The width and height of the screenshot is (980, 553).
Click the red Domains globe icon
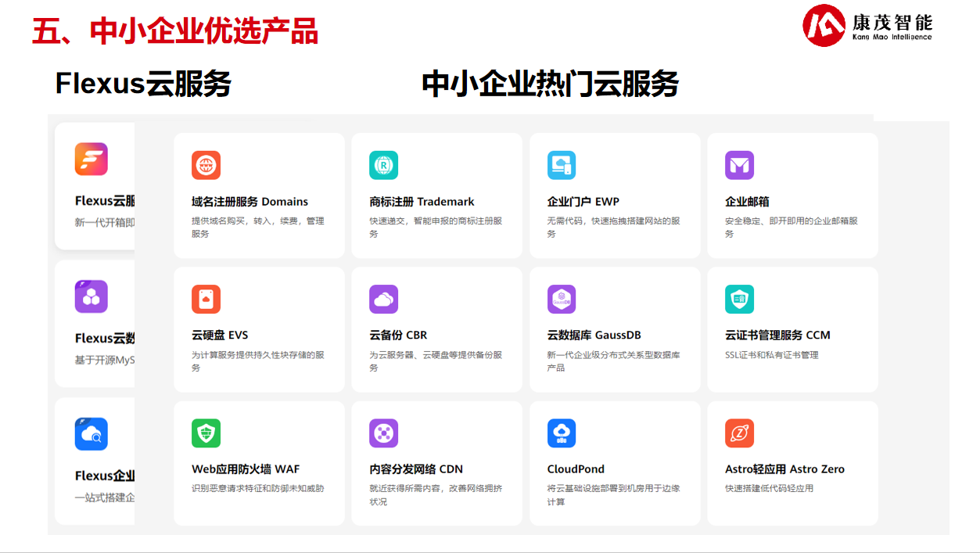(x=206, y=165)
